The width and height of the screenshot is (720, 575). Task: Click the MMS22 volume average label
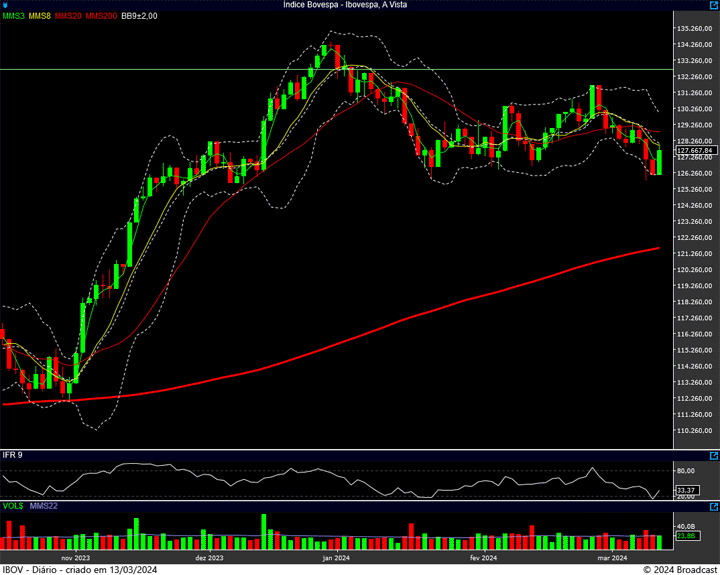(x=44, y=505)
